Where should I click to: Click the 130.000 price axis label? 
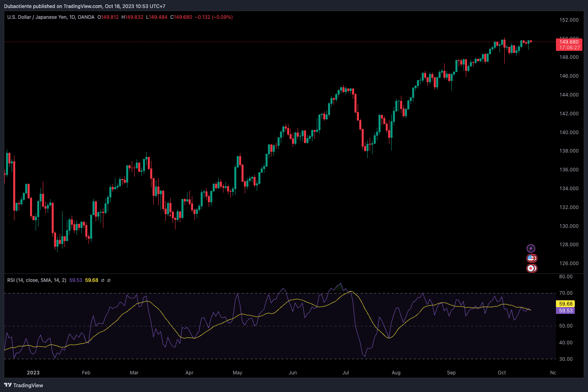pyautogui.click(x=569, y=226)
